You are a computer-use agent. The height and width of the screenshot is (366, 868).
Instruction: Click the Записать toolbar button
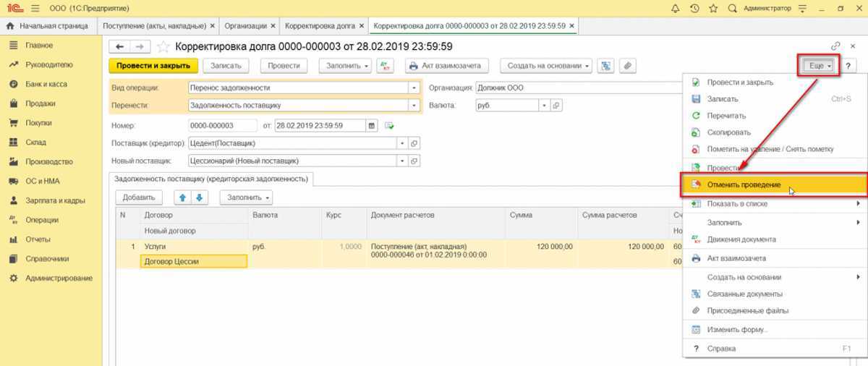coord(226,65)
